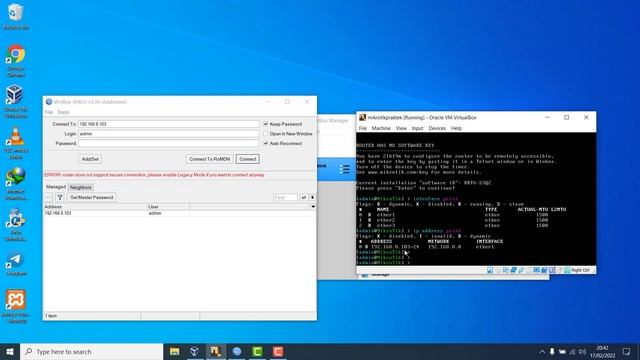
Task: Click the taskbar search box
Action: [x=91, y=351]
